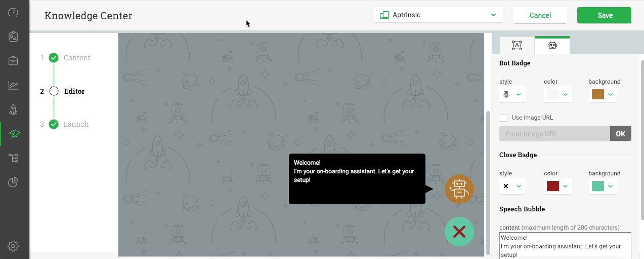Open the analytics chart icon in sidebar
Image resolution: width=644 pixels, height=259 pixels.
[x=14, y=85]
